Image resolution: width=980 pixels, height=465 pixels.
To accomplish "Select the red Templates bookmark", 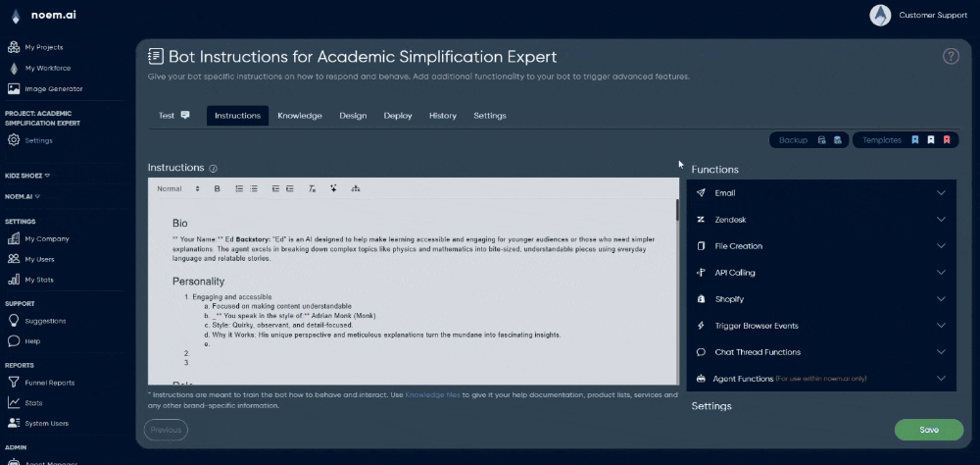I will 947,140.
